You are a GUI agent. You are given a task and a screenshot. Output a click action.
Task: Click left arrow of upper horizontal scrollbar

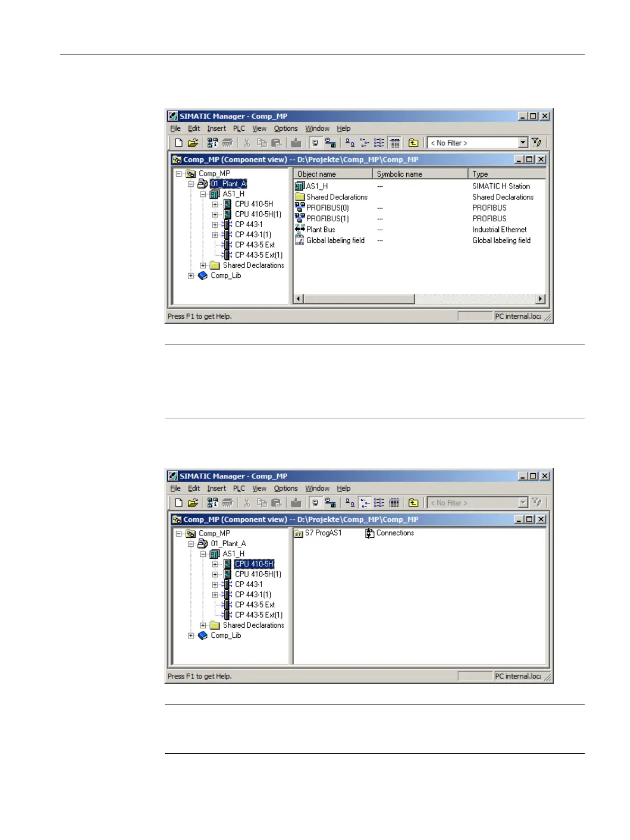pyautogui.click(x=298, y=299)
